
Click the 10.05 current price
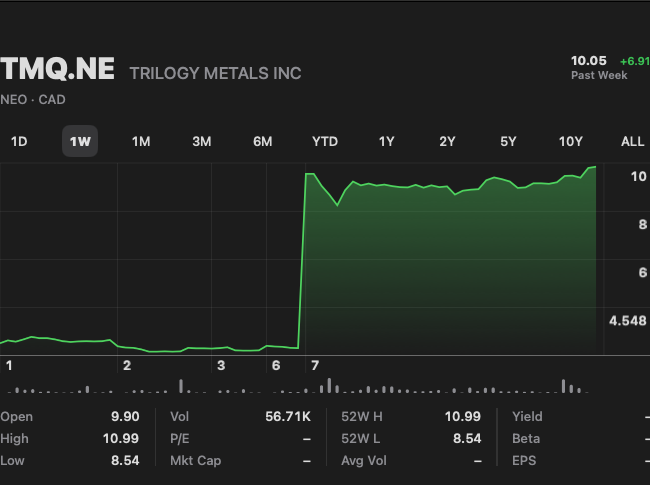[x=589, y=61]
